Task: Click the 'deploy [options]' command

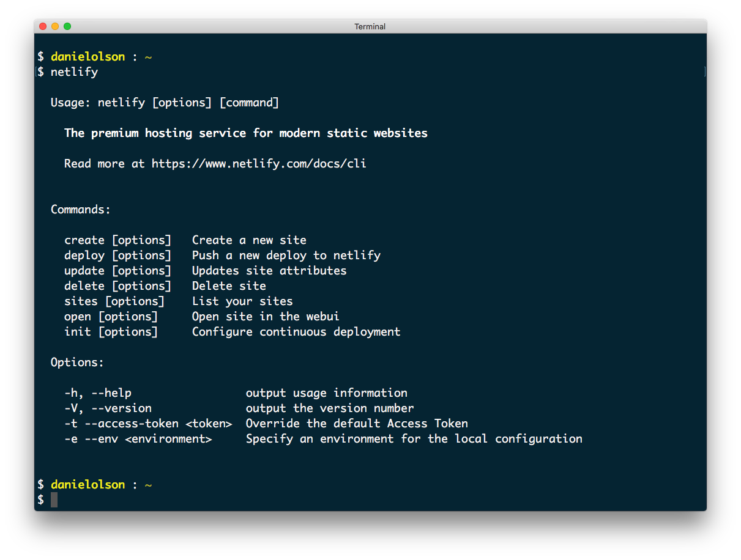Action: [x=118, y=256]
